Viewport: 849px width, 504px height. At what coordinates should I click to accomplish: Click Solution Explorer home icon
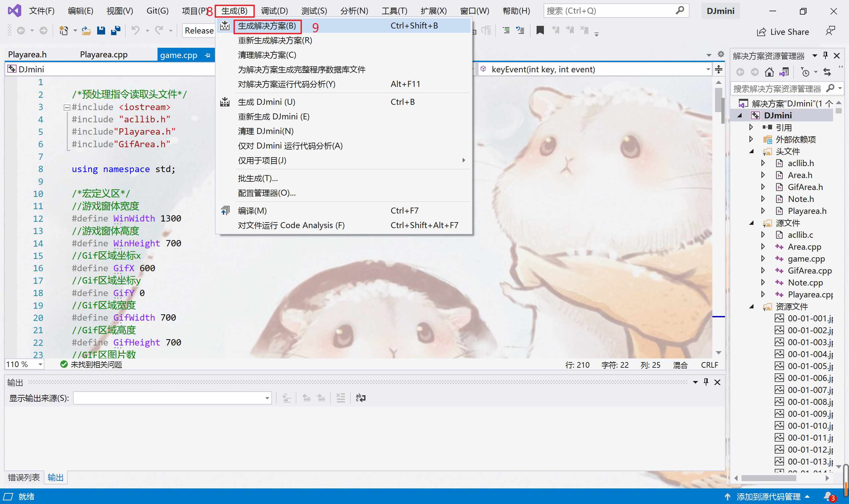click(769, 72)
